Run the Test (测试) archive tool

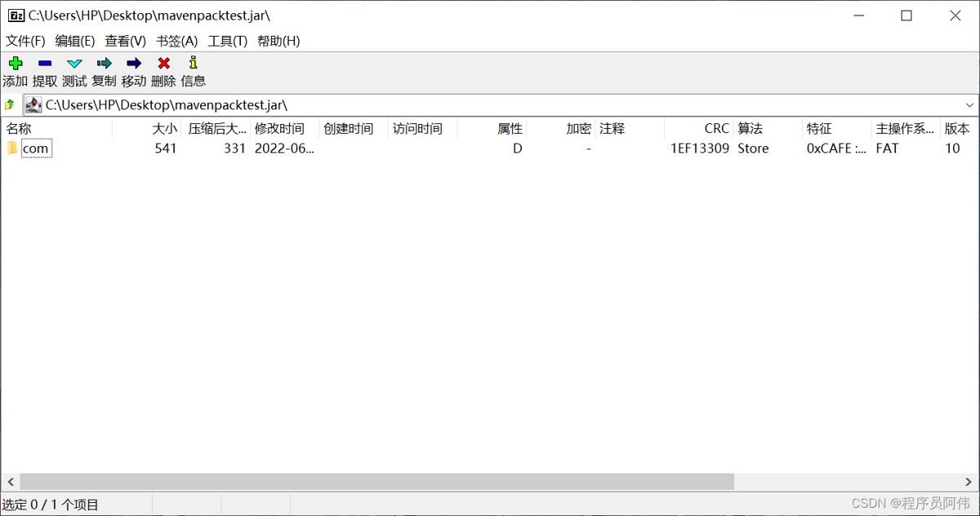(74, 63)
